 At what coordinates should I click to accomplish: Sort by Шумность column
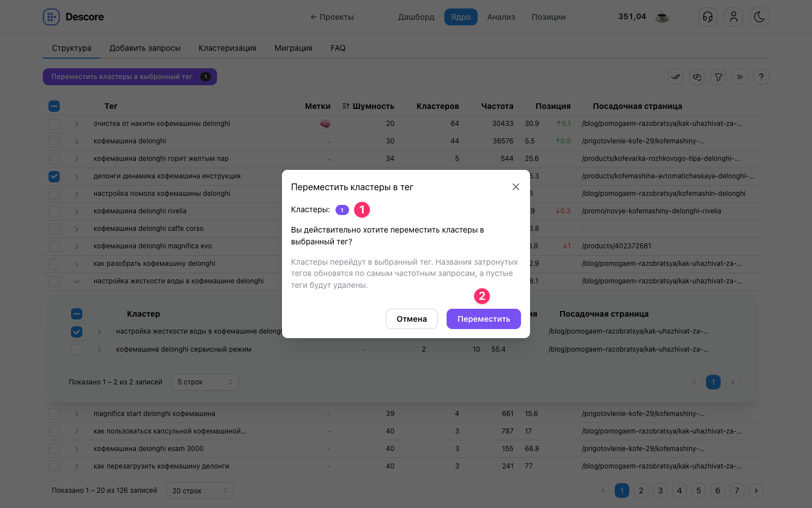click(368, 106)
